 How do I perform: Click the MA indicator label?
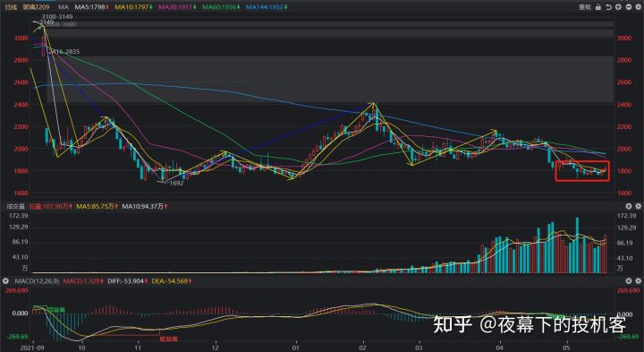click(x=64, y=7)
